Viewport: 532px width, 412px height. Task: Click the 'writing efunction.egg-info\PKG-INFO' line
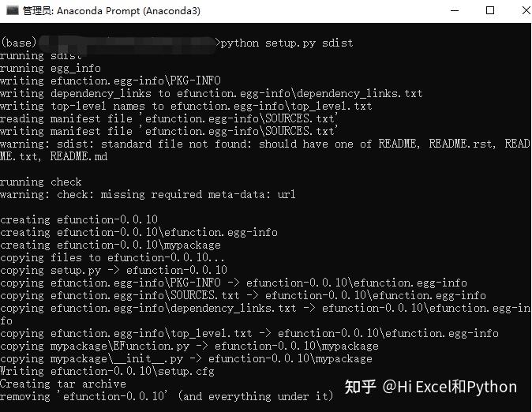pos(111,81)
